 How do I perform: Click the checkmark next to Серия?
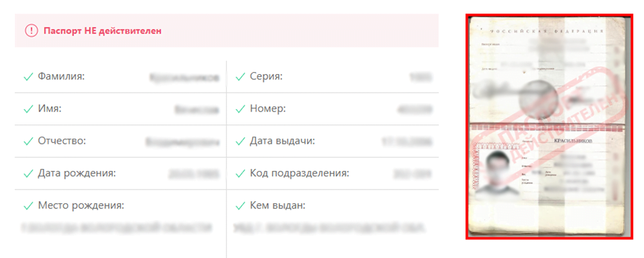(x=240, y=77)
